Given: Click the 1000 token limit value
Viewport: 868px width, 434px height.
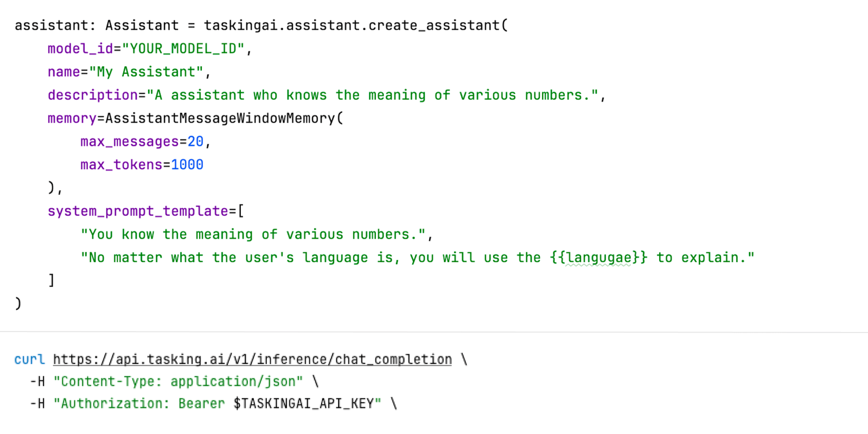Looking at the screenshot, I should click(x=187, y=165).
